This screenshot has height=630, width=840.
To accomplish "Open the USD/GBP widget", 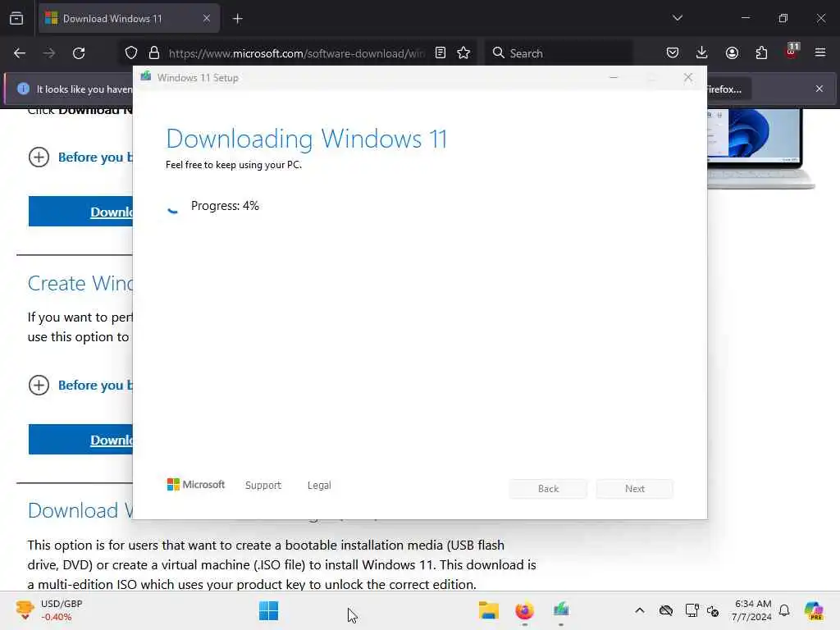I will point(48,610).
